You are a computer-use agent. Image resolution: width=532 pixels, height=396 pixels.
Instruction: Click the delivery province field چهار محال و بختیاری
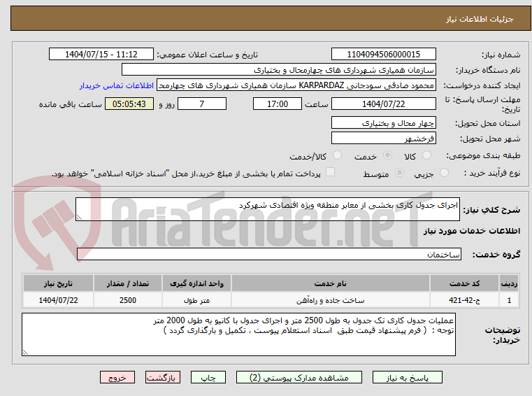[383, 122]
